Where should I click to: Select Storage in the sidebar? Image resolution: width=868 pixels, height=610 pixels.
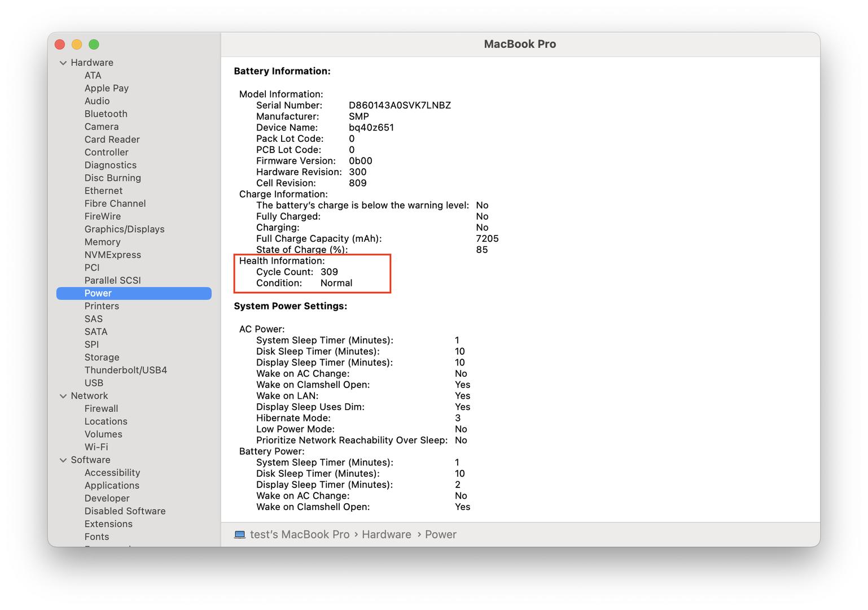pos(102,358)
